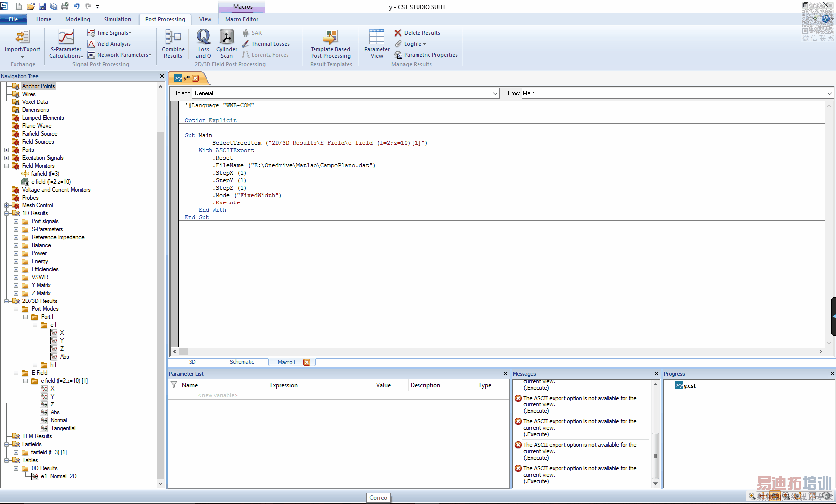Image resolution: width=836 pixels, height=504 pixels.
Task: Click the Correo taskbar label
Action: point(378,498)
